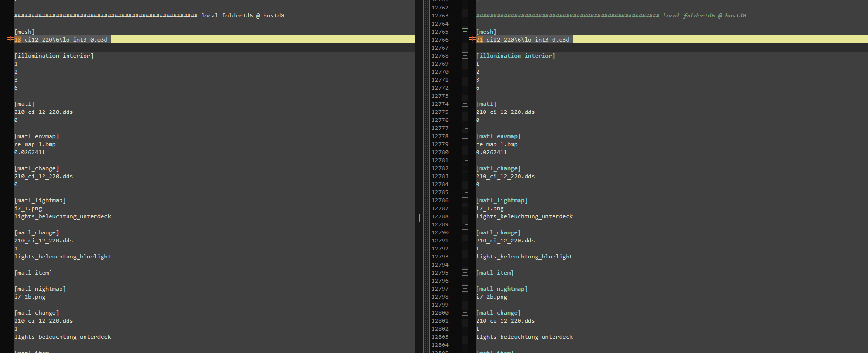Viewport: 868px width, 353px height.
Task: Click the i7_2b.png line in the left pane
Action: pyautogui.click(x=30, y=297)
